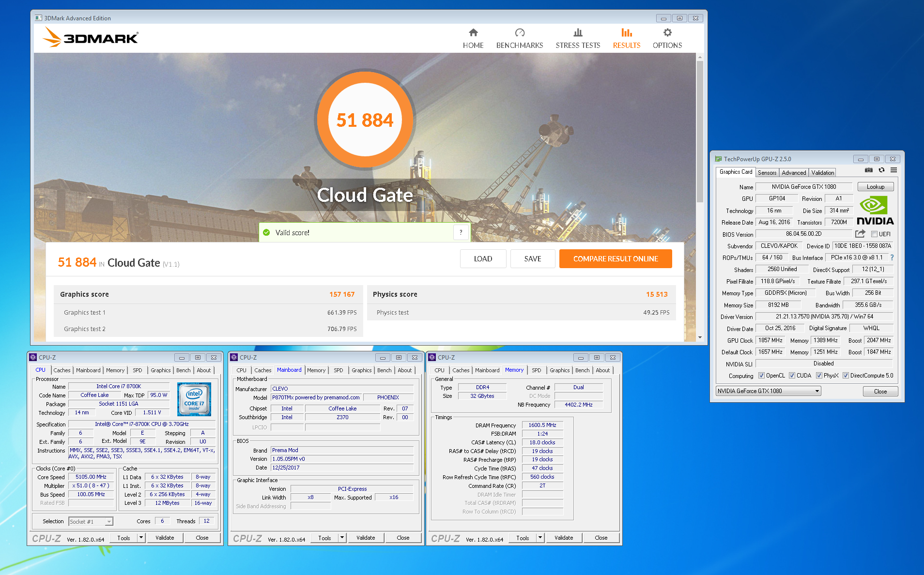The height and width of the screenshot is (575, 924).
Task: Click the GPU-Z title bar app icon
Action: tap(718, 159)
